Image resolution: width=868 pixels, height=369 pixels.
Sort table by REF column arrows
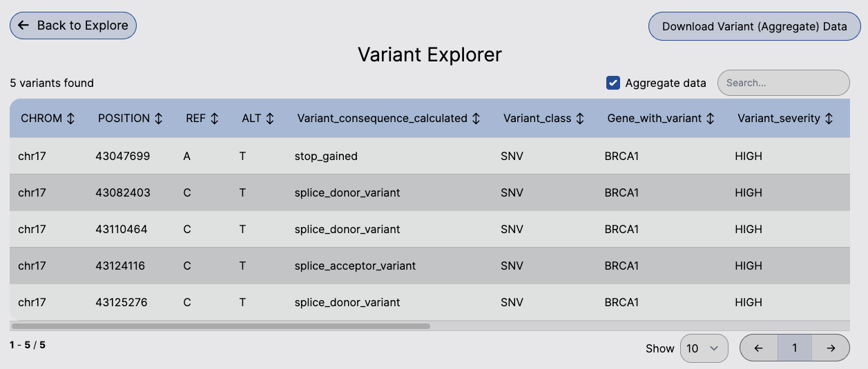coord(215,119)
